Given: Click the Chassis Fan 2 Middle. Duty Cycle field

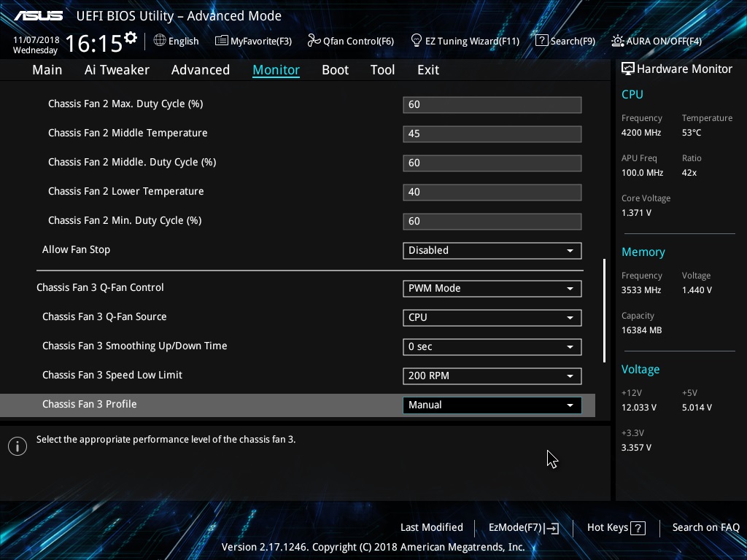Looking at the screenshot, I should [x=492, y=163].
